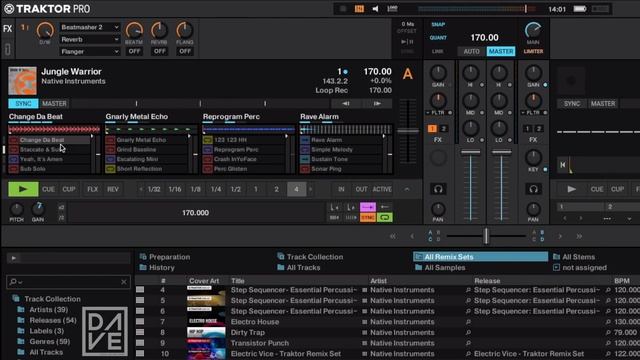Open the Beatmasher 2 effect dropdown
The image size is (640, 360).
90,27
